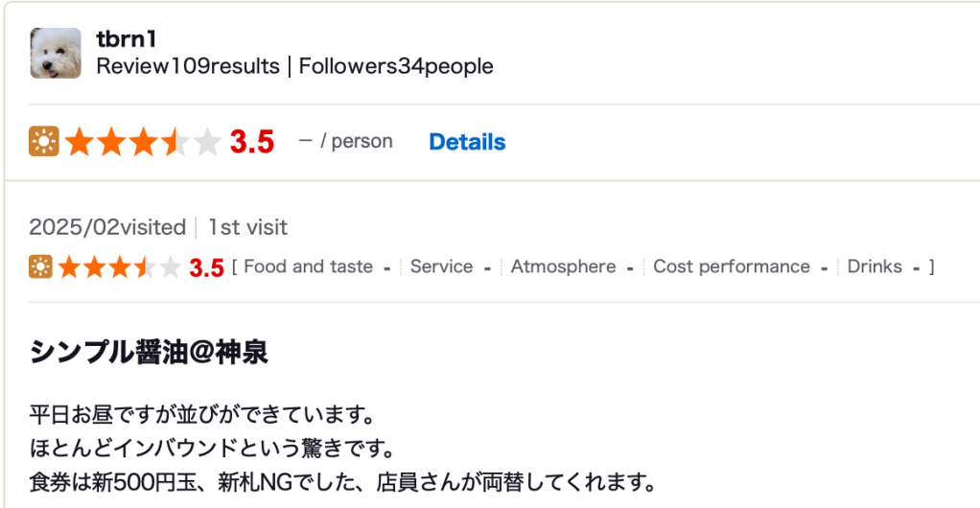Click the tbrn1 dog profile avatar

click(x=56, y=53)
